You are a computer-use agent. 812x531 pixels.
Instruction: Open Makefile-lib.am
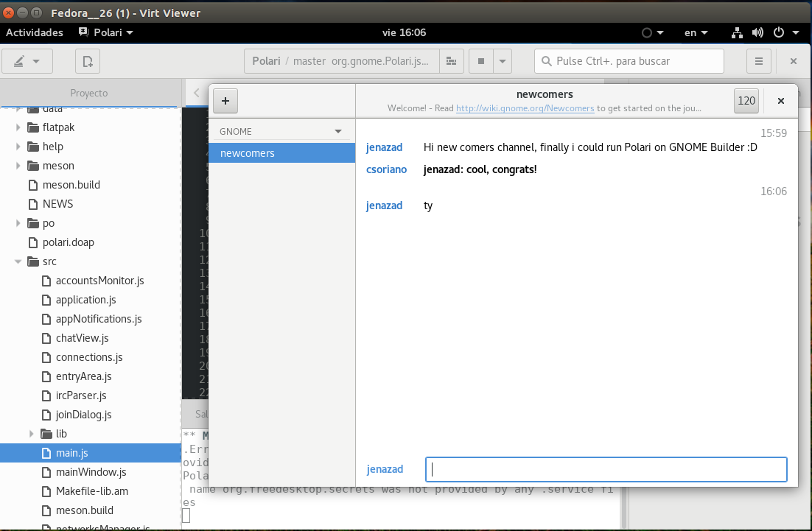tap(92, 491)
